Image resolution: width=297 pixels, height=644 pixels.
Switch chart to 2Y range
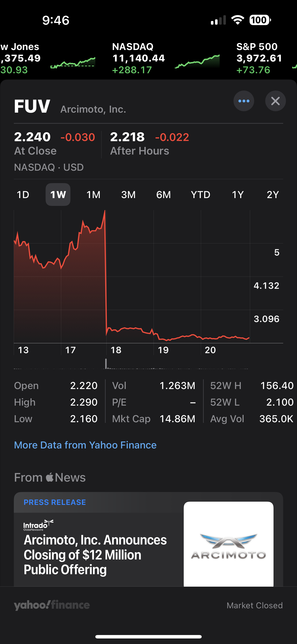pyautogui.click(x=273, y=195)
